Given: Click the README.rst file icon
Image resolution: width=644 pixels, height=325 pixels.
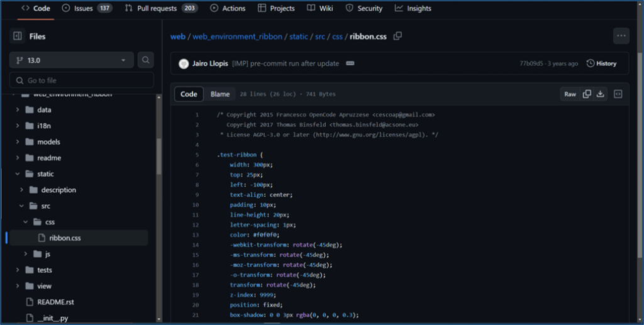Looking at the screenshot, I should click(x=30, y=302).
